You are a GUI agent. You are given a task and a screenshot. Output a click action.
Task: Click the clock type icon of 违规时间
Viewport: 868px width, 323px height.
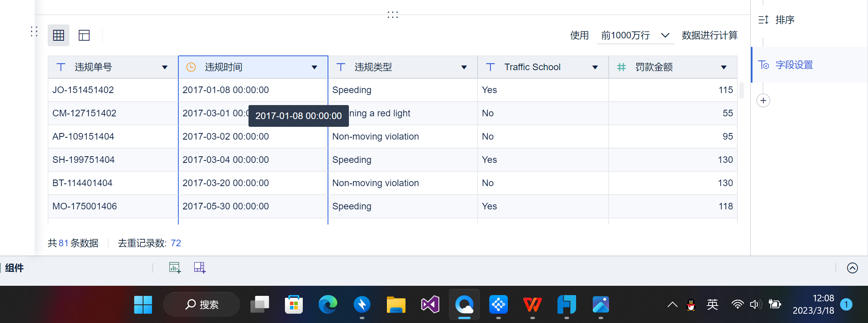coord(191,67)
